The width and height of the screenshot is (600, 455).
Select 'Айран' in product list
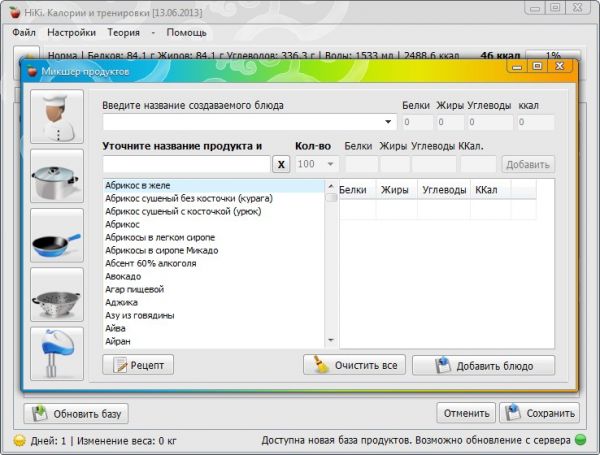(x=214, y=341)
